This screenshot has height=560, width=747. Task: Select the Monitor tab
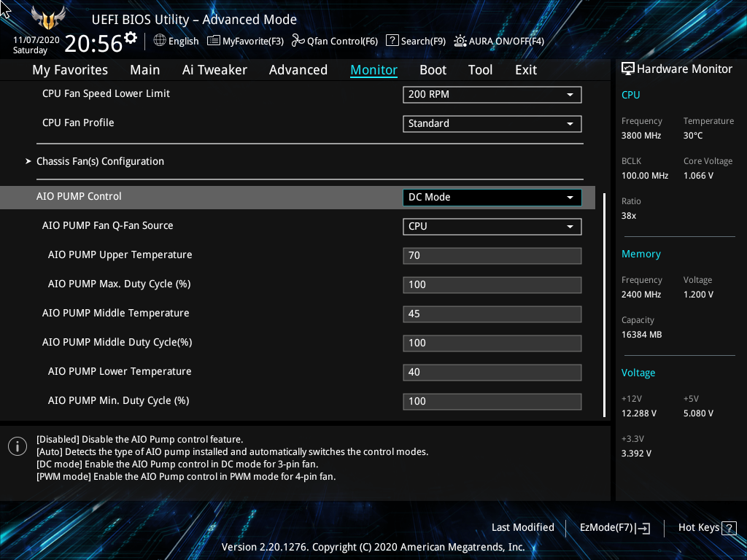click(x=374, y=69)
